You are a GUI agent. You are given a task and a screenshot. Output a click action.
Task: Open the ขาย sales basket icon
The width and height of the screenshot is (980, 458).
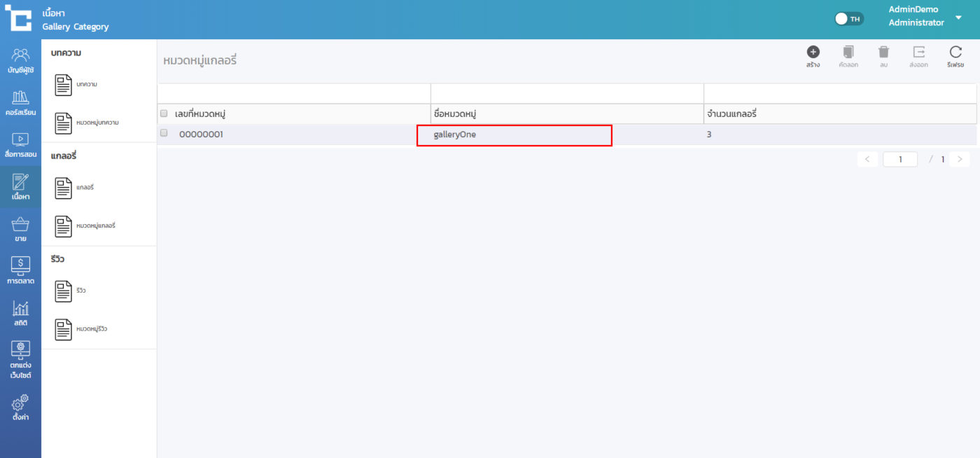click(x=20, y=228)
